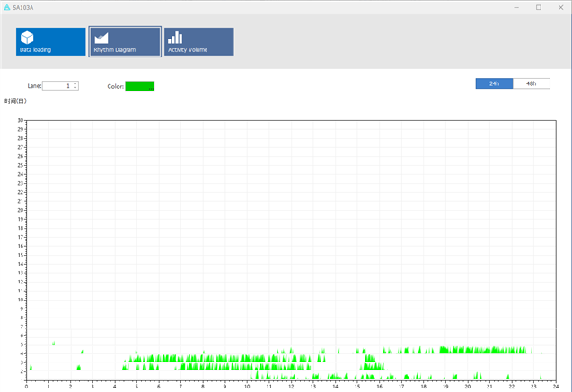The image size is (572, 392).
Task: Maximize the SA103A window
Action: [538, 6]
